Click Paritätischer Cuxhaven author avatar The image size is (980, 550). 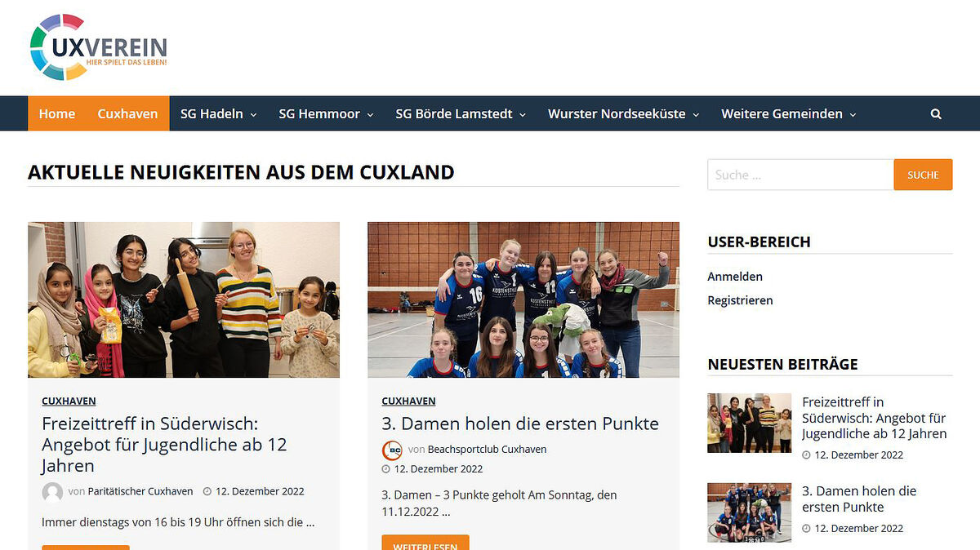52,492
